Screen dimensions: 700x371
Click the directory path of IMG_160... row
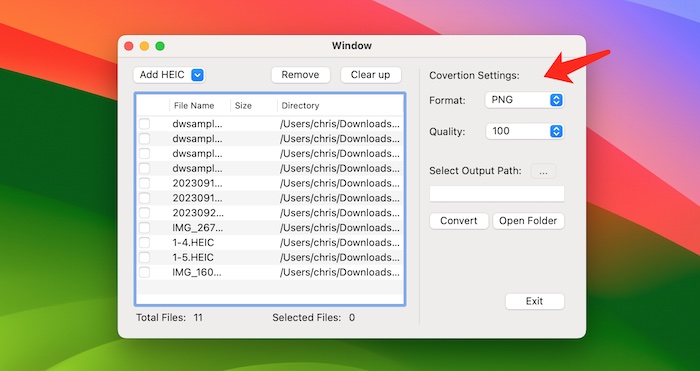pyautogui.click(x=340, y=272)
